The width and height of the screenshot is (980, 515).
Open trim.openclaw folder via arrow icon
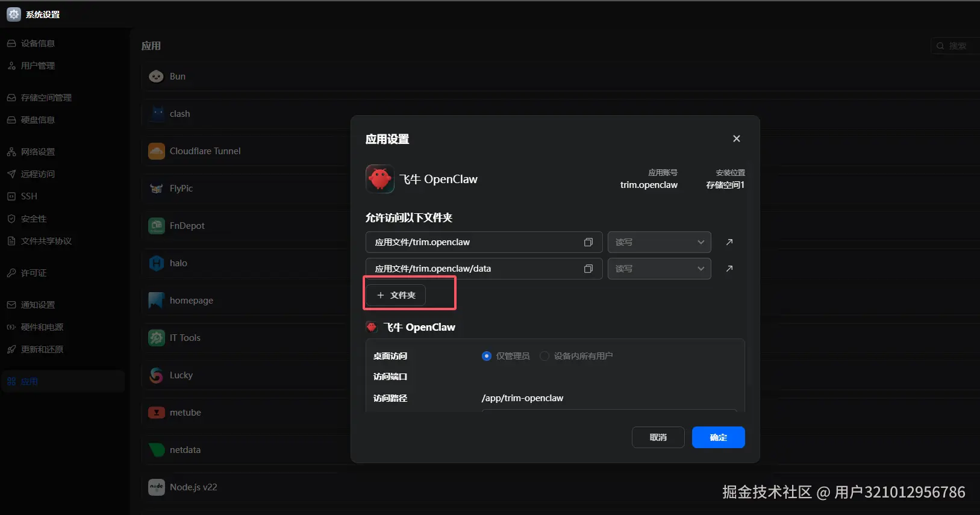pos(729,242)
